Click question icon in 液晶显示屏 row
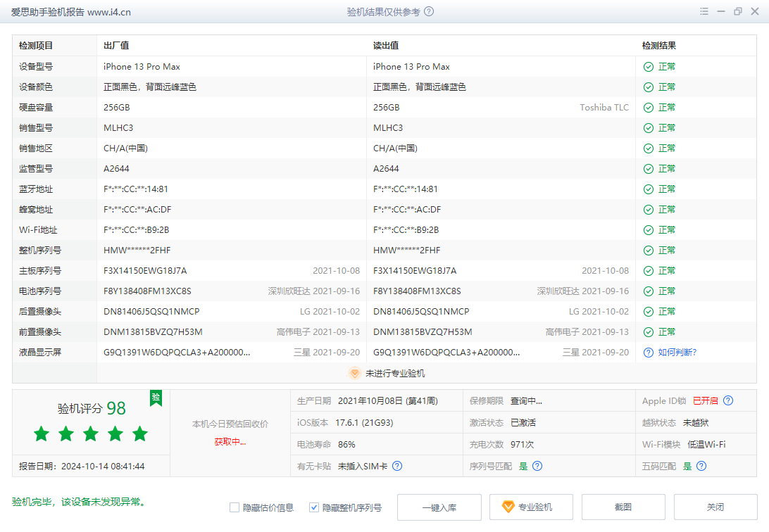The image size is (769, 532). tap(649, 353)
